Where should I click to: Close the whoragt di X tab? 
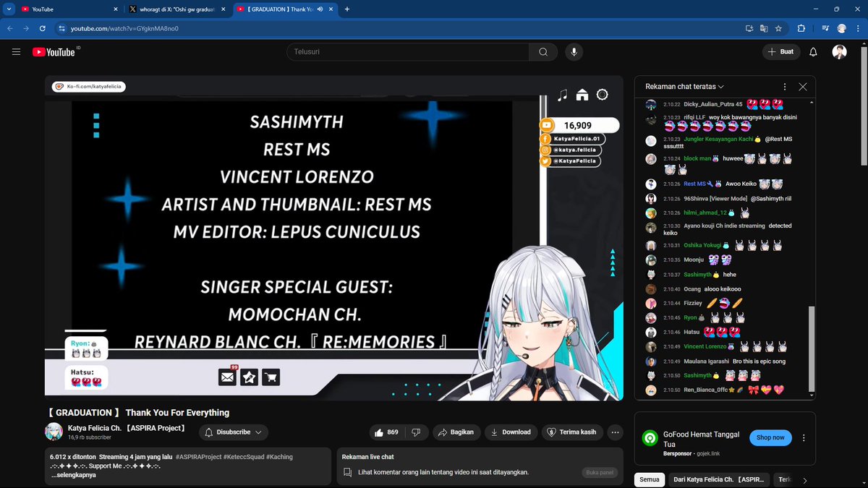click(x=224, y=9)
